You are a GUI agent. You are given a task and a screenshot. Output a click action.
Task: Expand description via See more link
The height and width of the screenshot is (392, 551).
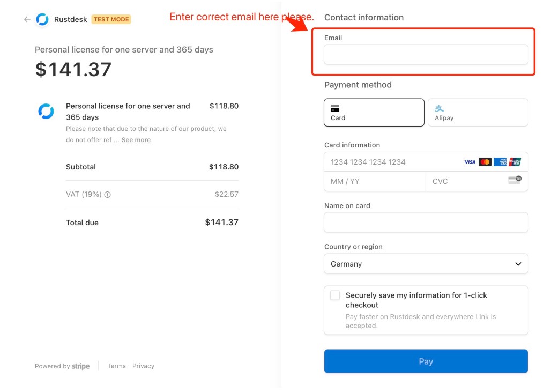click(136, 140)
